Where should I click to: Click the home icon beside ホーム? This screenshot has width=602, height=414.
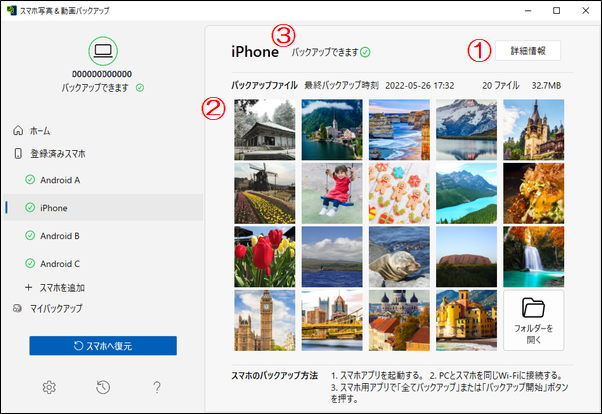tap(18, 131)
